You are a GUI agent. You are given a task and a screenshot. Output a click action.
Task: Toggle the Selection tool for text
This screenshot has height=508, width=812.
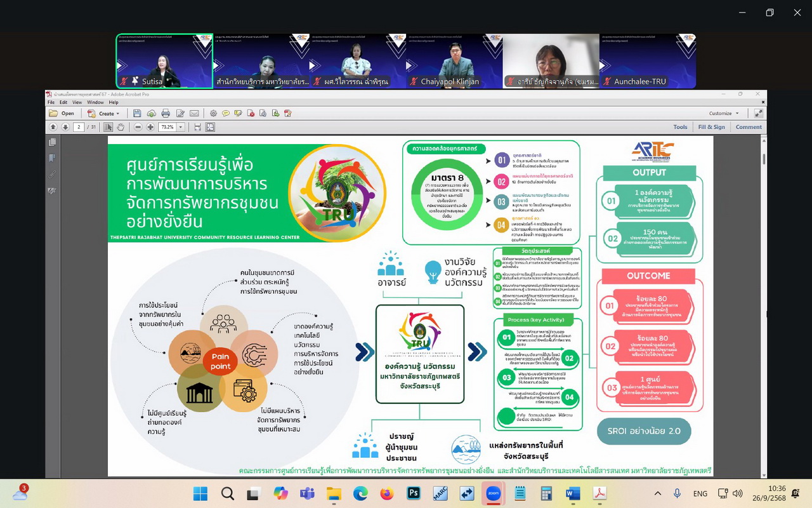(108, 127)
